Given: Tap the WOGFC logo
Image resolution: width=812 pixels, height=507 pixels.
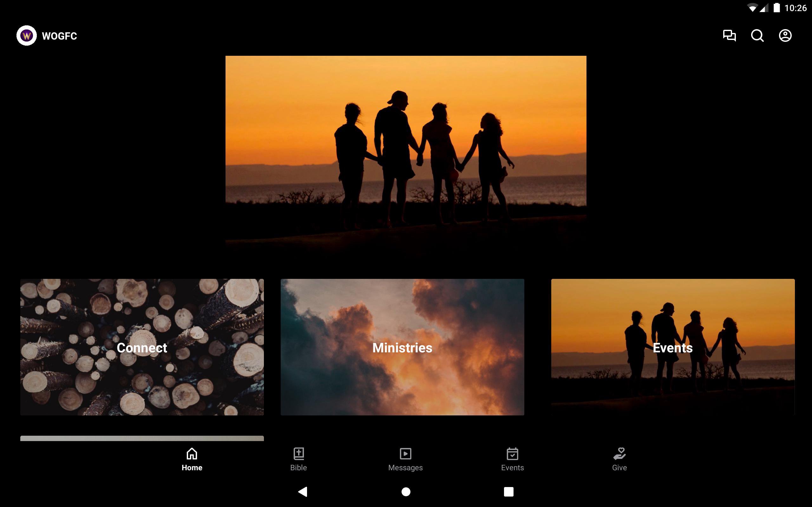Looking at the screenshot, I should (x=27, y=35).
